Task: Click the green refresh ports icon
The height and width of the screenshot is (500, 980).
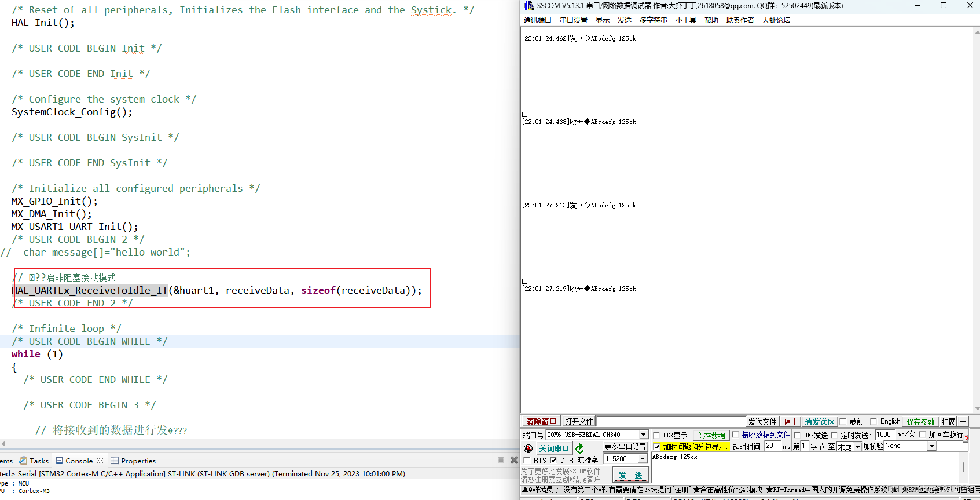Action: (x=580, y=448)
